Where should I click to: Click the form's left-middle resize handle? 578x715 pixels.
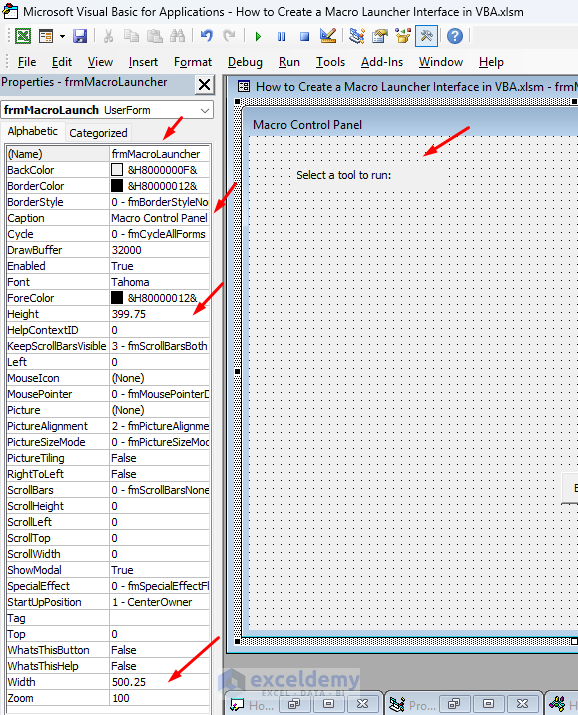237,372
